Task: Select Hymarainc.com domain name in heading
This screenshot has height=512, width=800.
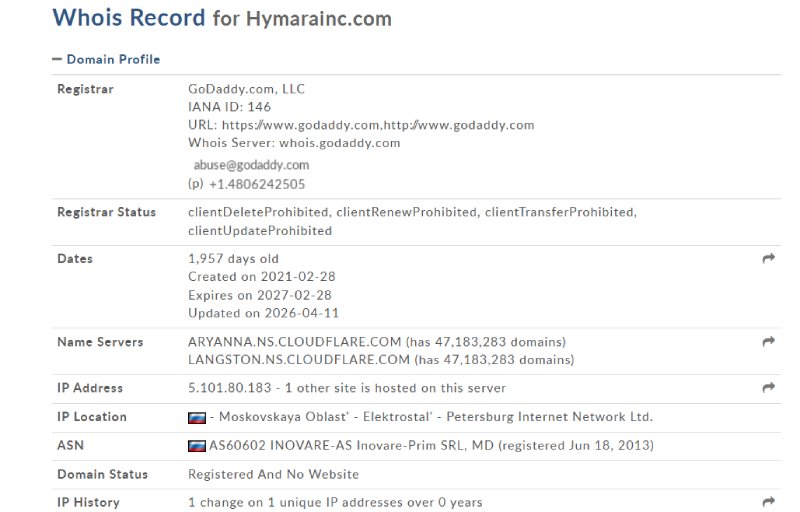Action: (319, 19)
